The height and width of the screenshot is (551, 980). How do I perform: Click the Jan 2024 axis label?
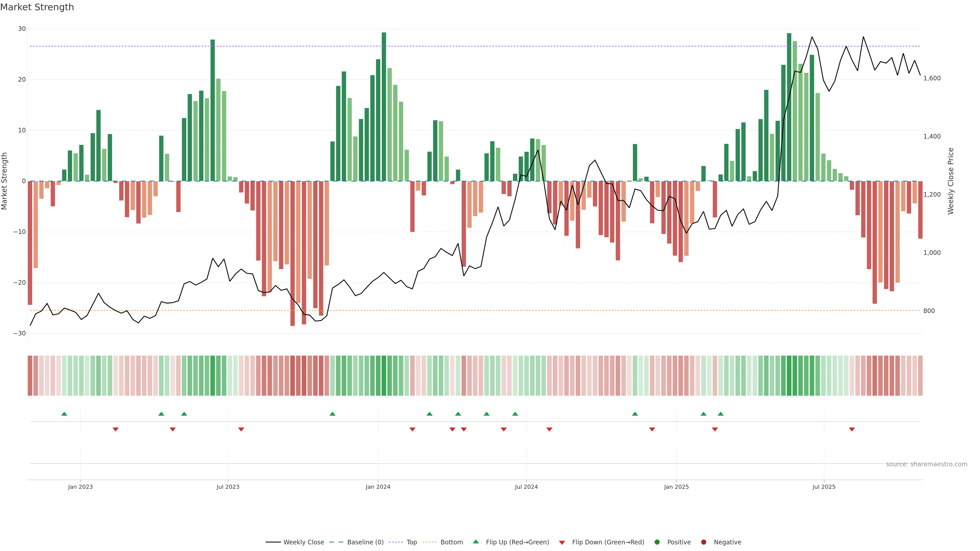click(378, 487)
